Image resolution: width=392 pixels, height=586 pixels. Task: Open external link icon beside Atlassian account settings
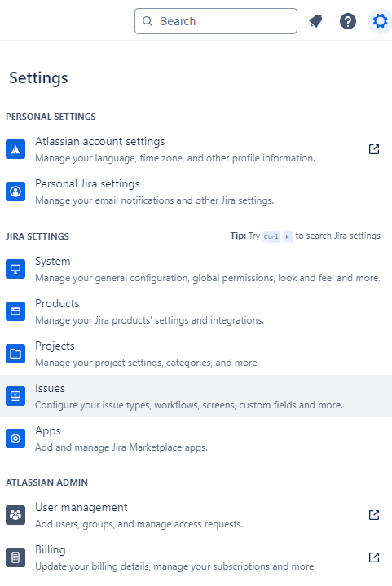click(x=374, y=149)
